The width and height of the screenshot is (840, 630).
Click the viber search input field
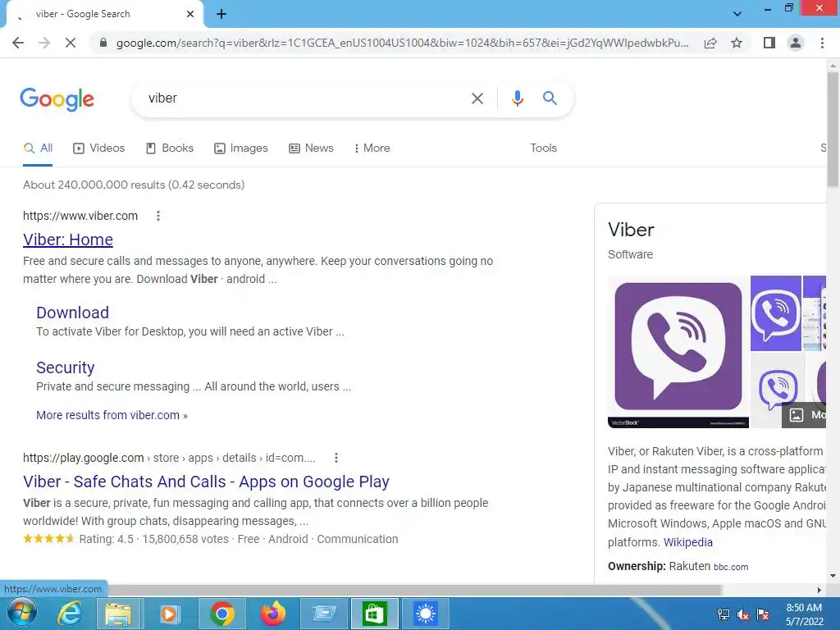305,98
